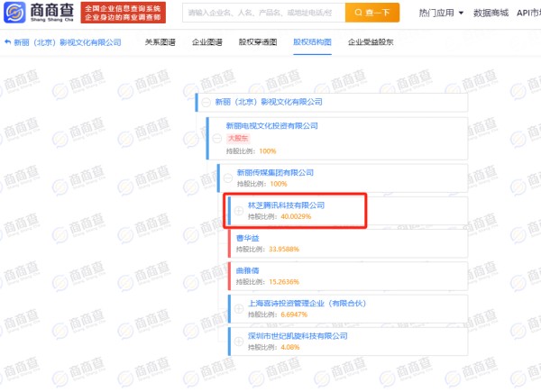541x392 pixels.
Task: Open the 商商查 logo homepage
Action: tap(39, 13)
